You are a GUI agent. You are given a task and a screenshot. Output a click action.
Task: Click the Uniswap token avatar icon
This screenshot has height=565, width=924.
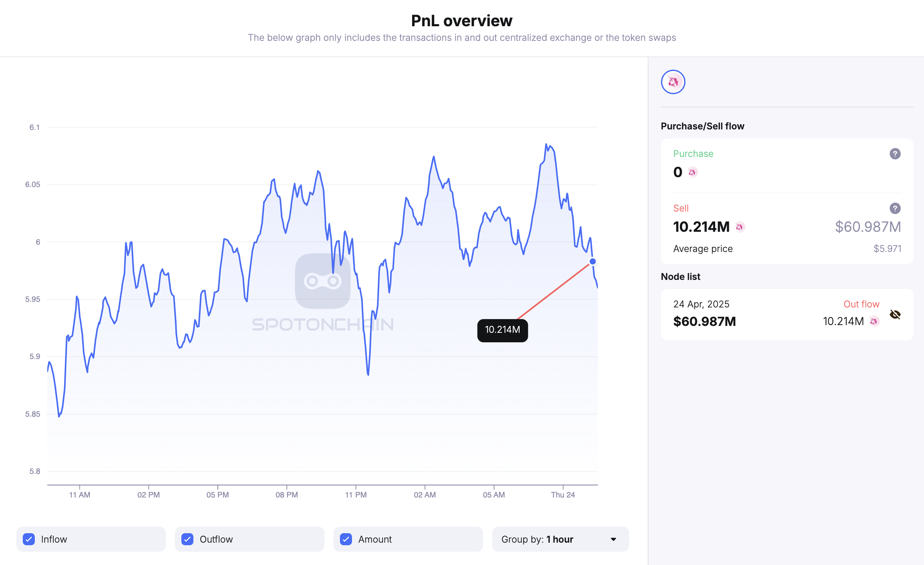(x=673, y=82)
